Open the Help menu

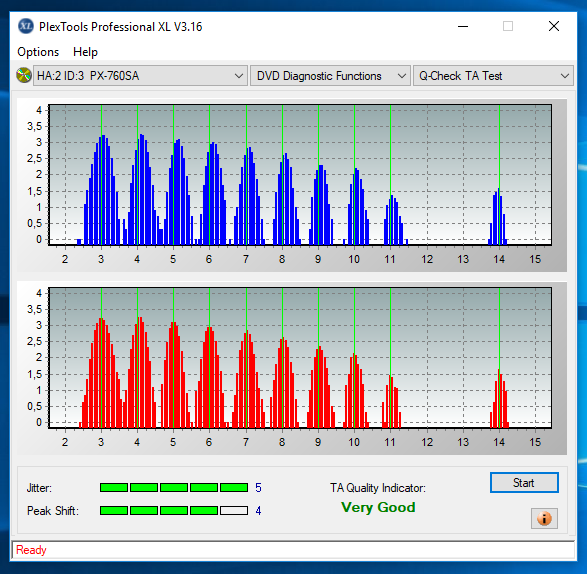85,52
